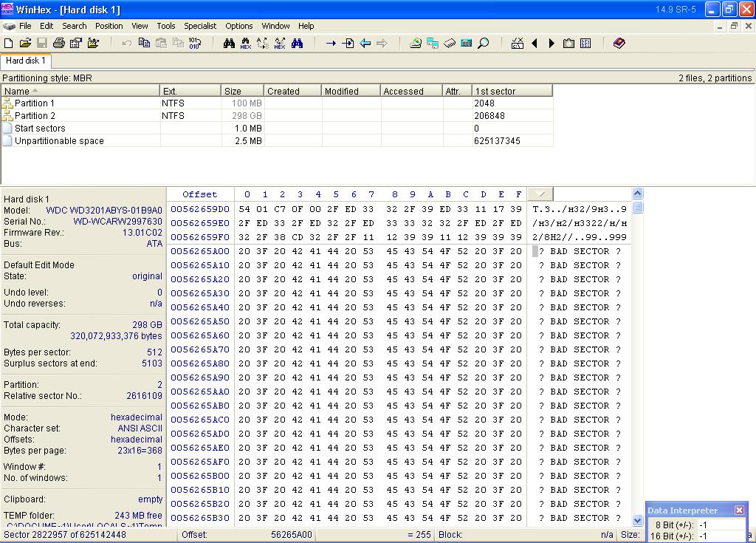This screenshot has width=756, height=543.
Task: Click the Replace Text icon
Action: [x=263, y=44]
